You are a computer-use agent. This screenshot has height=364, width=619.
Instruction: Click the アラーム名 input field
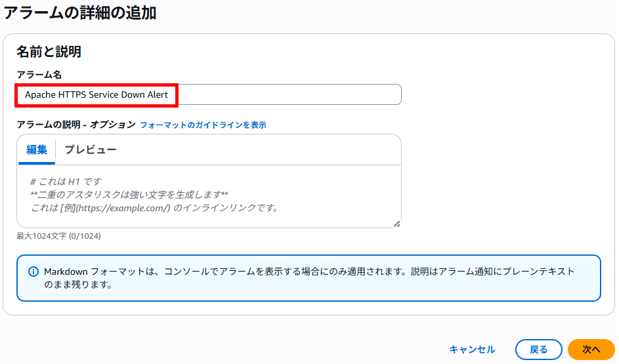pos(209,94)
